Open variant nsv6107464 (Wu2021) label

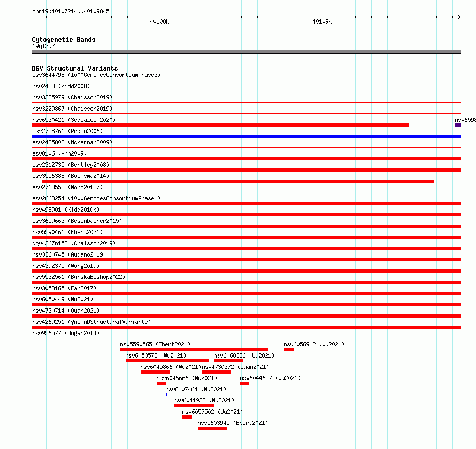196,389
